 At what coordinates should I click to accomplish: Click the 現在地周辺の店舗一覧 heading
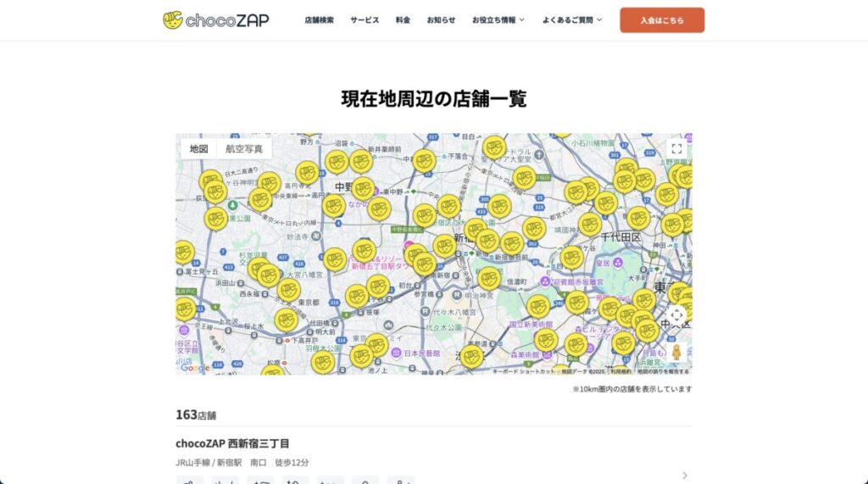coord(434,98)
